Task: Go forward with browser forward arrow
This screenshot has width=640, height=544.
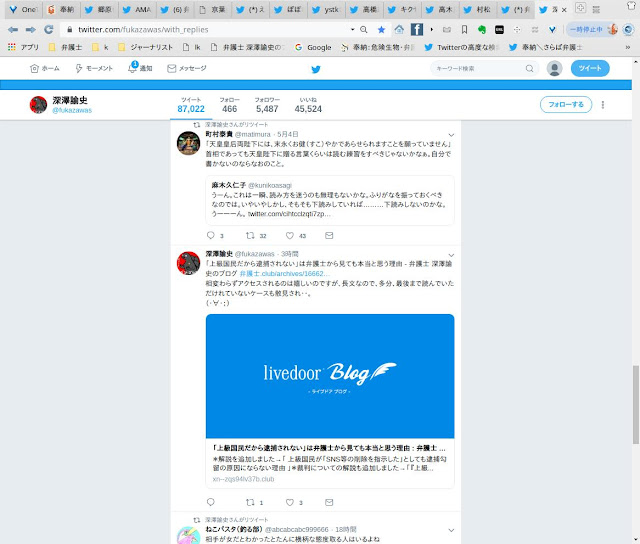Action: 31,29
